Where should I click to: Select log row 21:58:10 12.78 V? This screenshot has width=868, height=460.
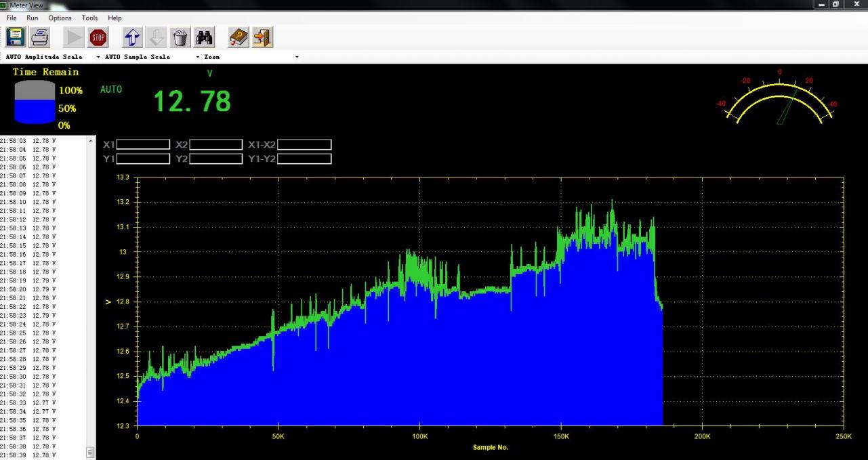click(28, 202)
